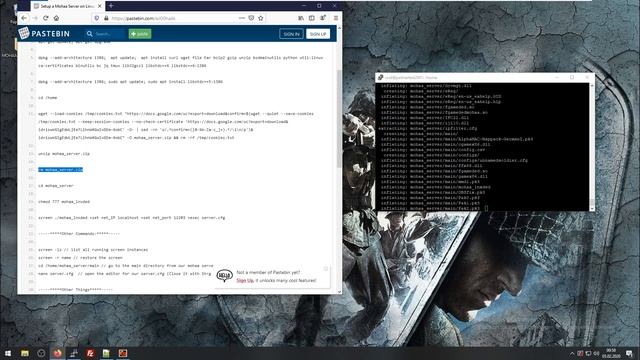This screenshot has width=640, height=360.
Task: Click the 'chmod 777 mohaa_lnxded' line
Action: pyautogui.click(x=64, y=202)
